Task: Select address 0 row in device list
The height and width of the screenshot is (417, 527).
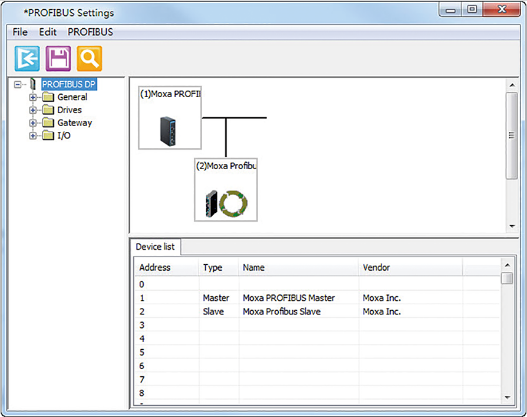Action: point(317,284)
